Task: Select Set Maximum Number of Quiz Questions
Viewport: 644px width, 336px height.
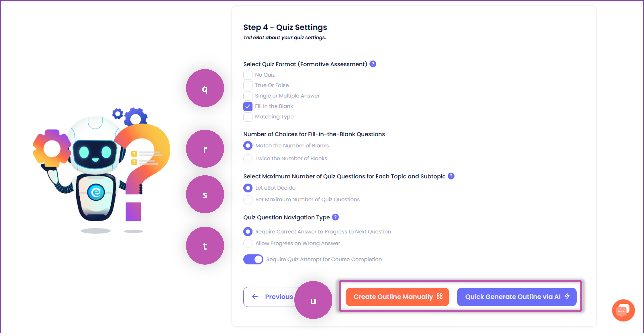Action: point(248,200)
